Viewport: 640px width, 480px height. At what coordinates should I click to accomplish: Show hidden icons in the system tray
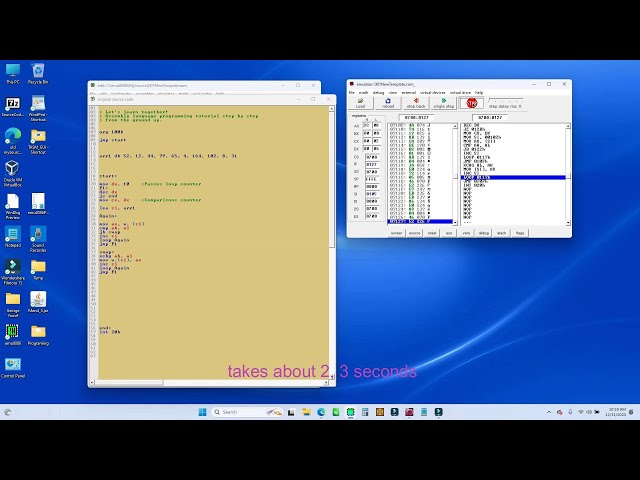click(x=549, y=412)
